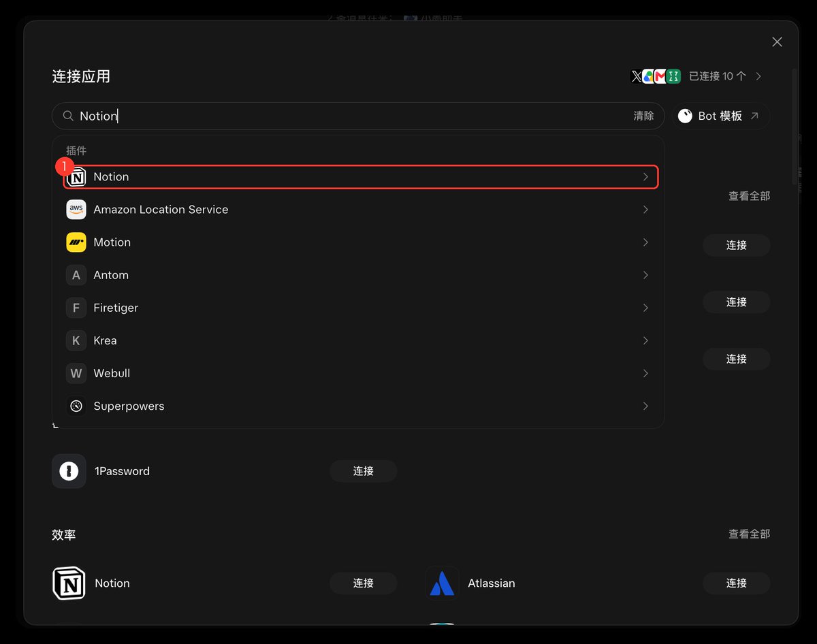Image resolution: width=817 pixels, height=644 pixels.
Task: Click the large Notion icon under 效率
Action: [x=69, y=583]
